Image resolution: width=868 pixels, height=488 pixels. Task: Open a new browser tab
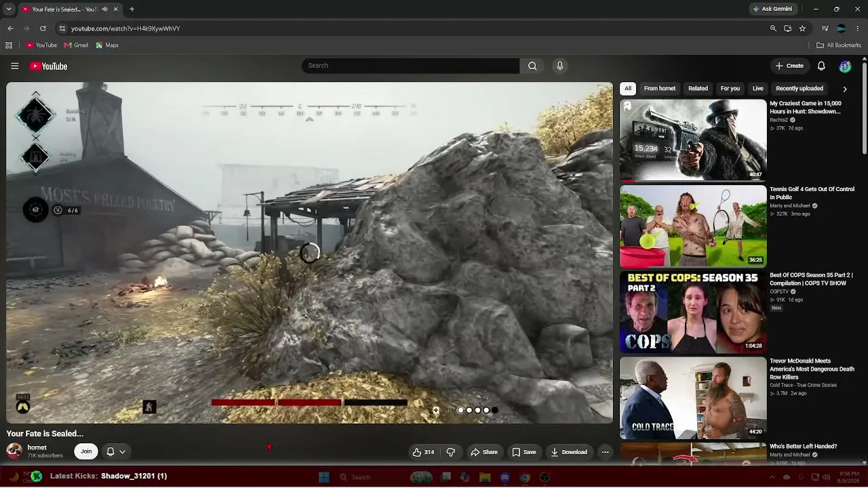tap(132, 9)
